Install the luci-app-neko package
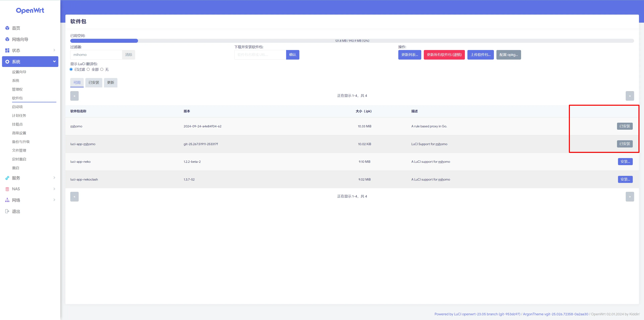The height and width of the screenshot is (320, 644). [x=625, y=162]
